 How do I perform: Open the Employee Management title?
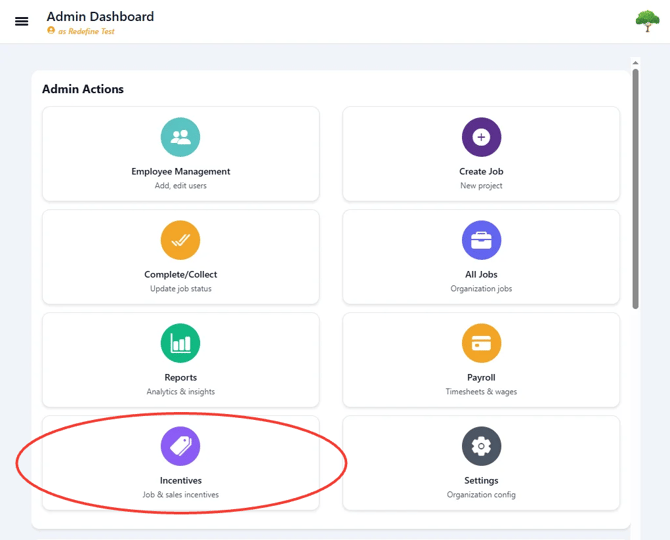(x=181, y=171)
